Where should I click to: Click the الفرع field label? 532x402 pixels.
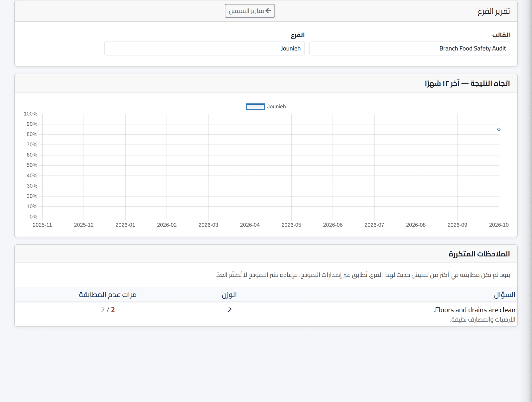(298, 35)
